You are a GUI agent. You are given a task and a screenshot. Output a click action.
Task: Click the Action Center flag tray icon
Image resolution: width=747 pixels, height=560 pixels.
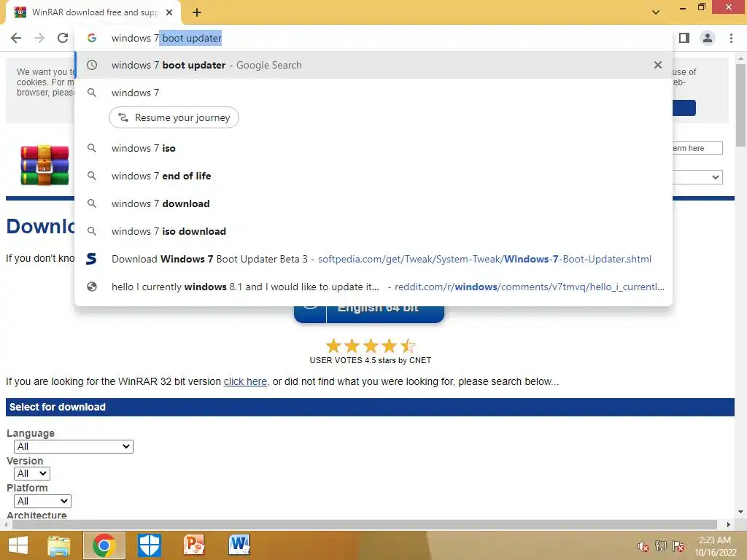[x=678, y=546]
